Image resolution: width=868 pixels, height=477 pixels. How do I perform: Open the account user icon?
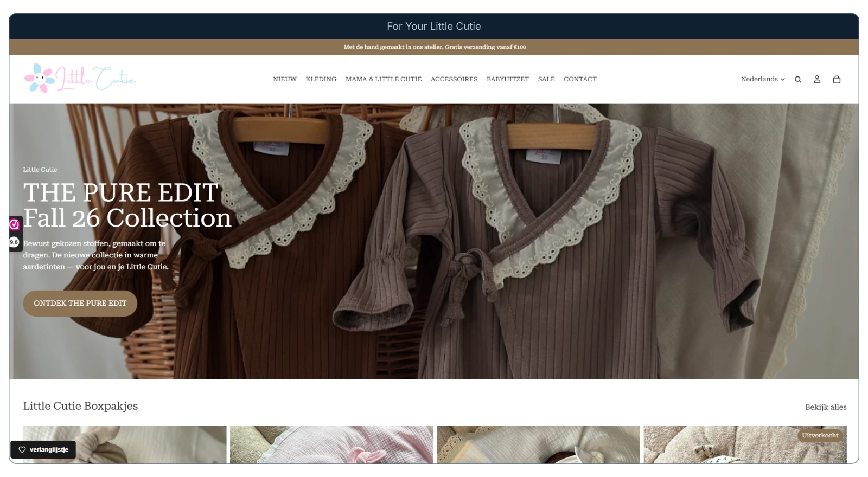pos(817,80)
